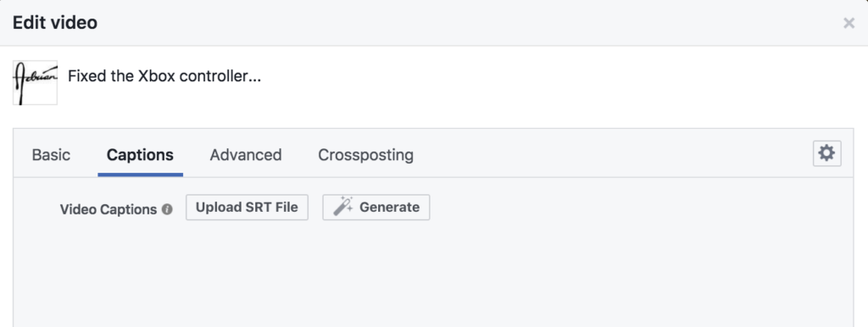
Task: Click the Edit video header title
Action: 55,23
